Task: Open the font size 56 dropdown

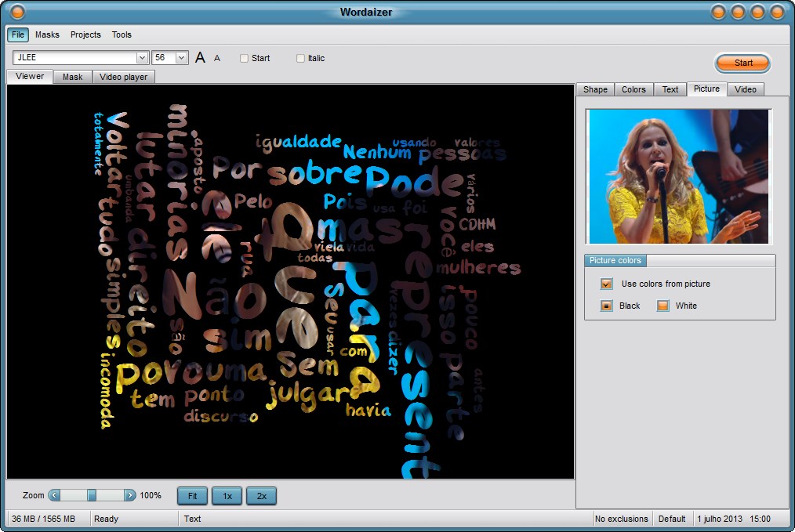Action: (x=182, y=58)
